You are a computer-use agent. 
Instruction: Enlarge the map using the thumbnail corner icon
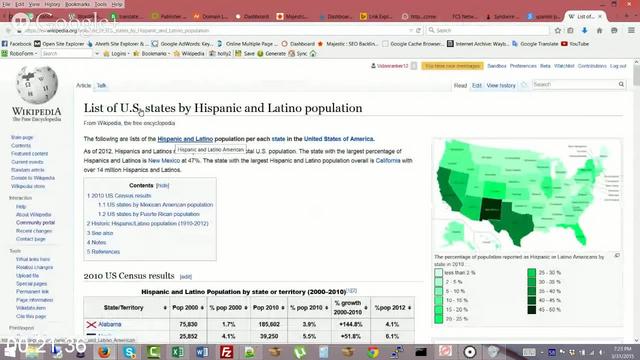(x=617, y=256)
